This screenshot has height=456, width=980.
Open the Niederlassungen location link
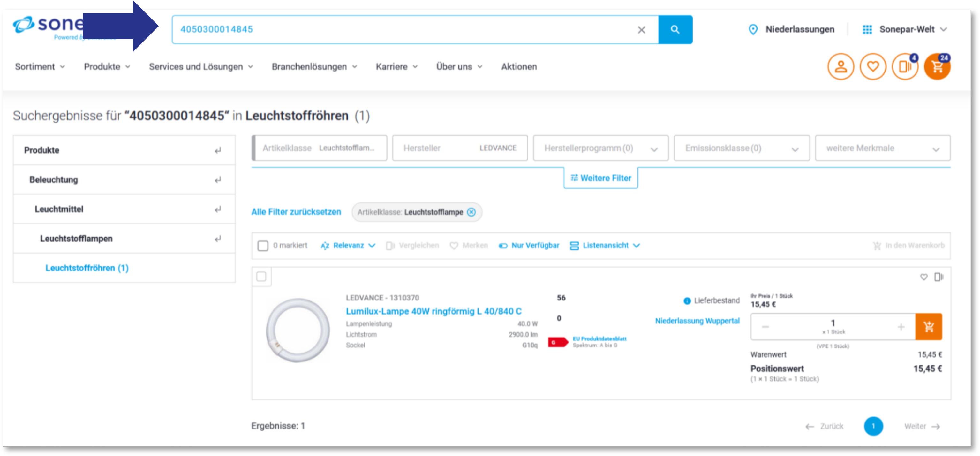(x=800, y=29)
